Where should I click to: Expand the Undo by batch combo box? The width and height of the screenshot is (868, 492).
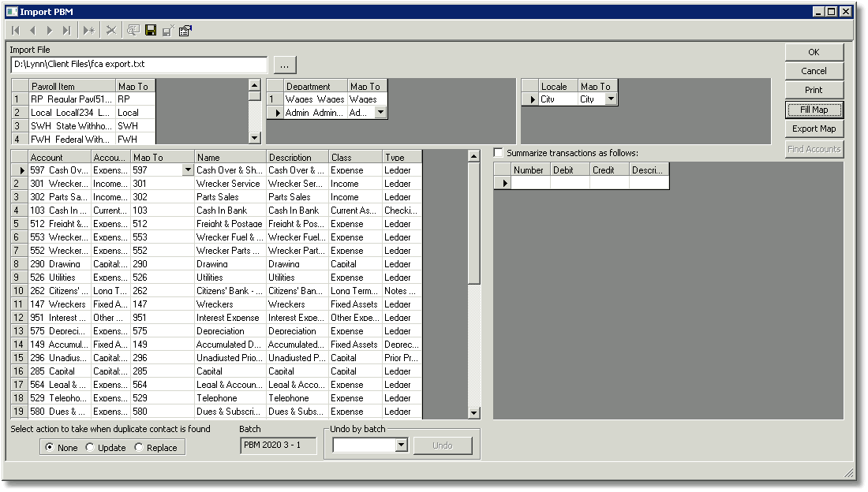(x=402, y=445)
